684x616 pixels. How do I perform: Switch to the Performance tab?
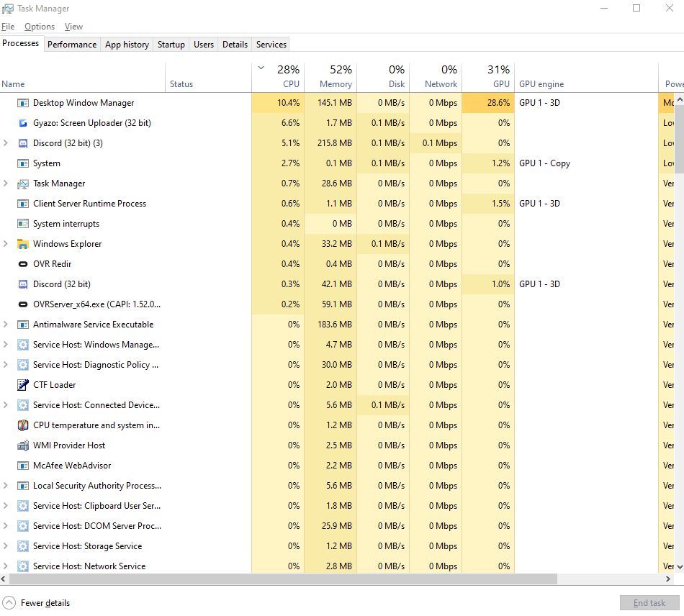point(72,44)
